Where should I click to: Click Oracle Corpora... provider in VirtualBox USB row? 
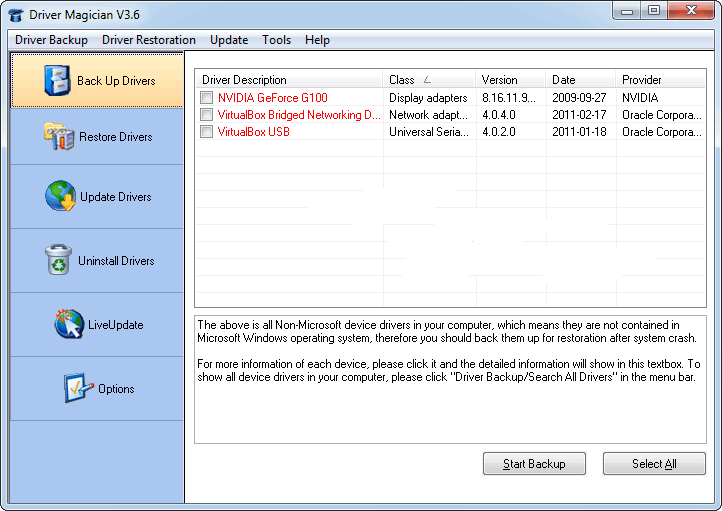[x=662, y=132]
